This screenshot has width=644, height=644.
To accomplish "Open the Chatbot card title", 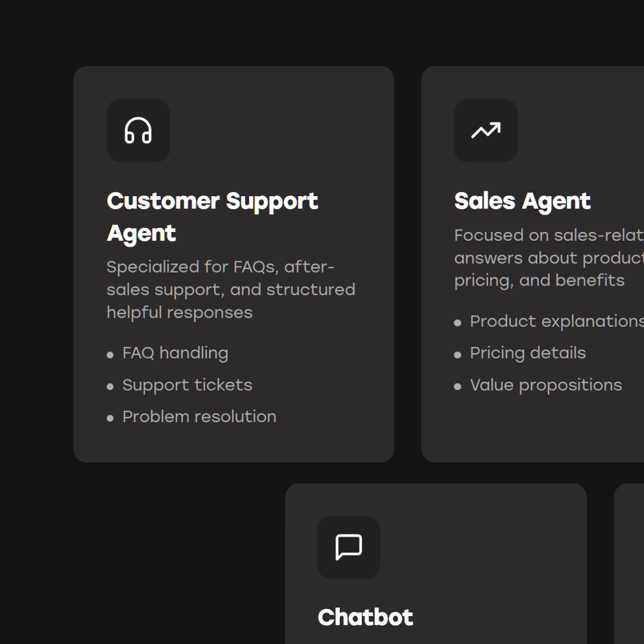I will [x=365, y=617].
